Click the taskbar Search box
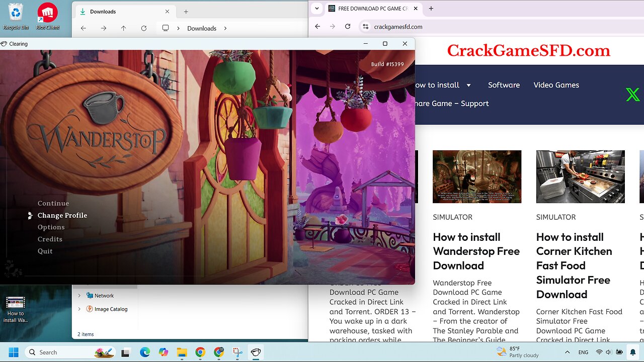 70,352
